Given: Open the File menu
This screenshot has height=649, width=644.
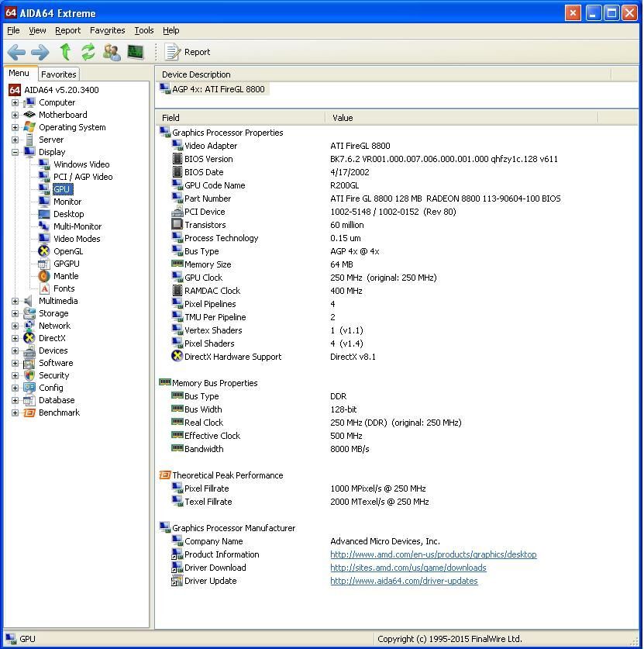Looking at the screenshot, I should pos(13,30).
